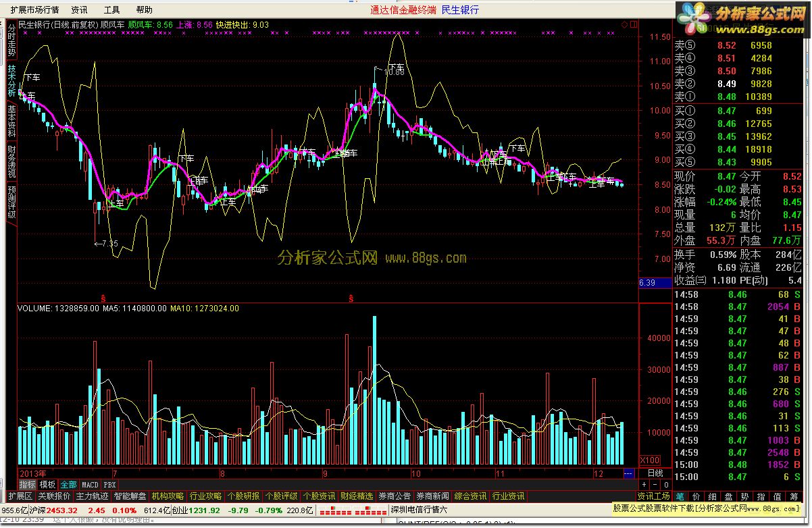This screenshot has height=528, width=812.
Task: Click the diamond icon above the price axis
Action: (625, 24)
